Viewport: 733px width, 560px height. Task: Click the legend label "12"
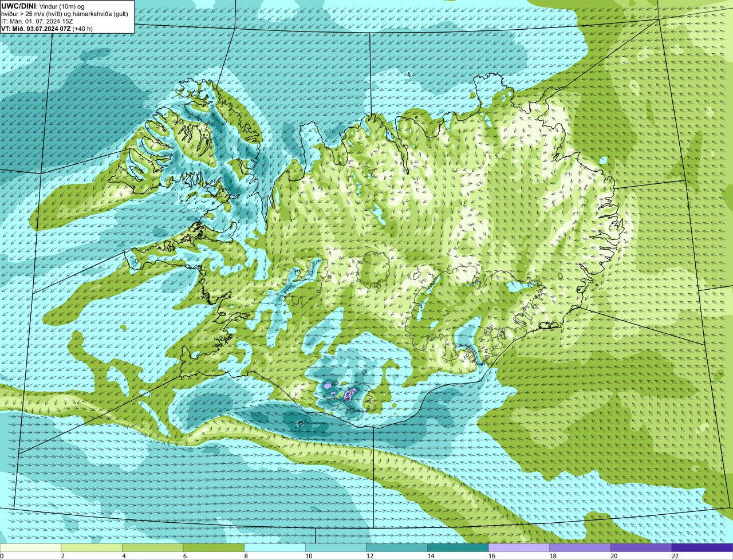[x=370, y=556]
